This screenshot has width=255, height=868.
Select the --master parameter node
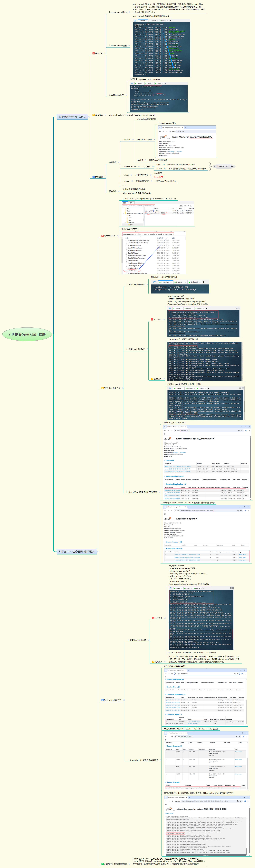(127, 140)
